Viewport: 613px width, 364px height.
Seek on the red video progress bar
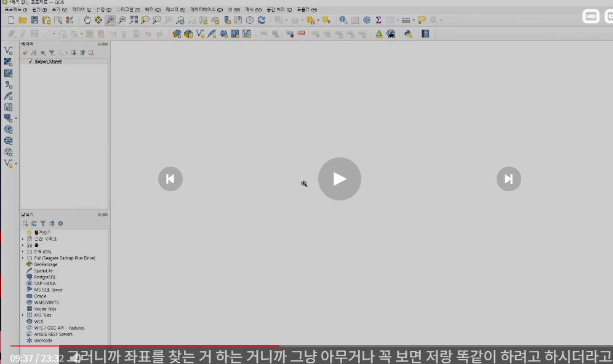coord(145,346)
